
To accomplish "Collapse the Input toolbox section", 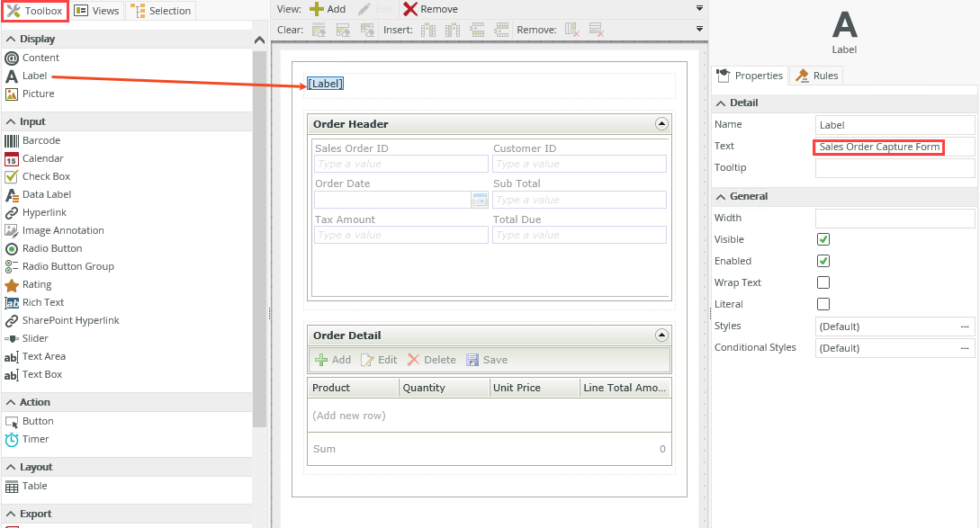I will pyautogui.click(x=11, y=121).
